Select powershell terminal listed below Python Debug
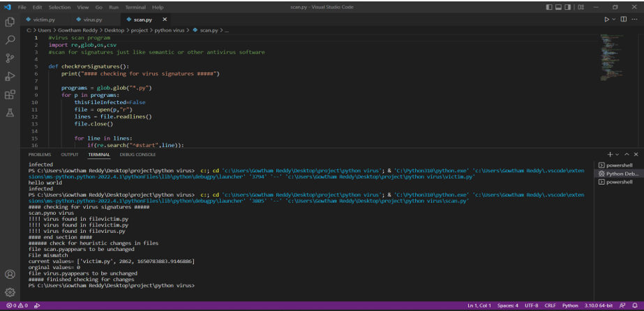Image resolution: width=644 pixels, height=311 pixels. coord(618,182)
